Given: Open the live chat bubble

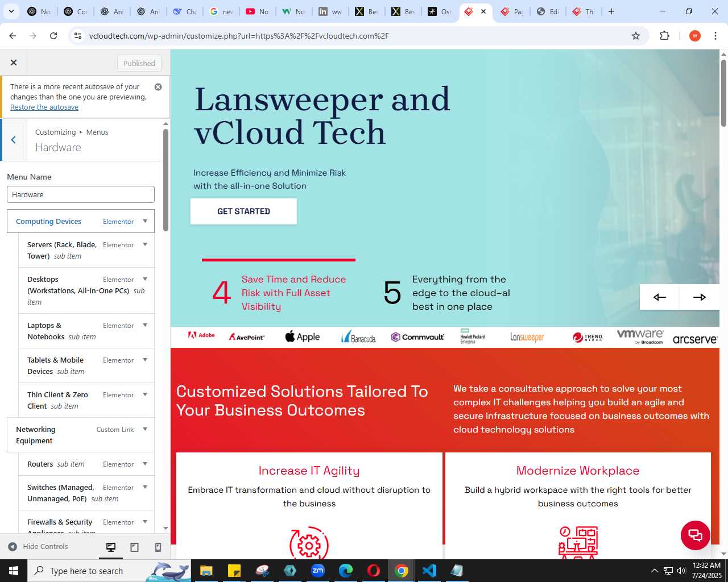Looking at the screenshot, I should tap(696, 535).
